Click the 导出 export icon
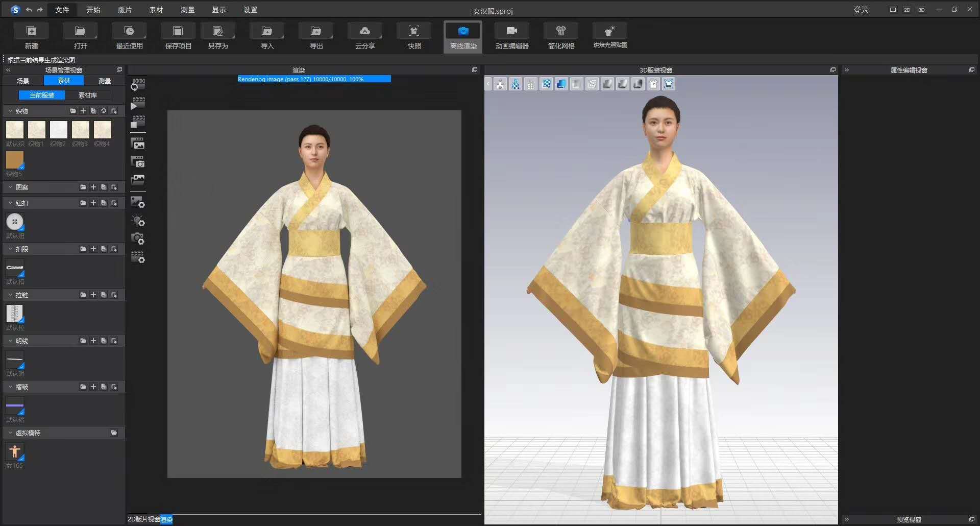Viewport: 980px width, 526px height. point(315,36)
